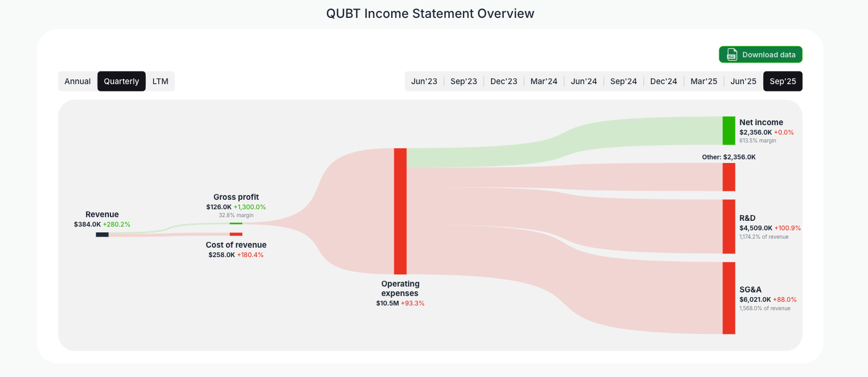The width and height of the screenshot is (868, 377).
Task: Open the Jun'23 quarter tab
Action: click(424, 81)
